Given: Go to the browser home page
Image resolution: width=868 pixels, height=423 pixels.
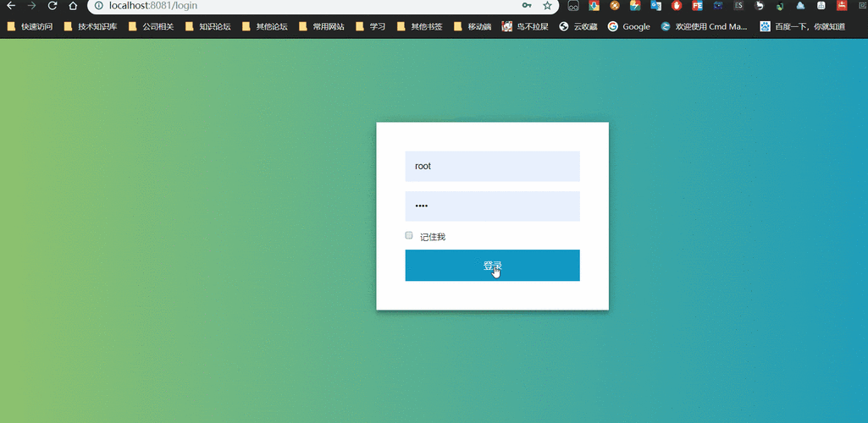Looking at the screenshot, I should pos(74,6).
